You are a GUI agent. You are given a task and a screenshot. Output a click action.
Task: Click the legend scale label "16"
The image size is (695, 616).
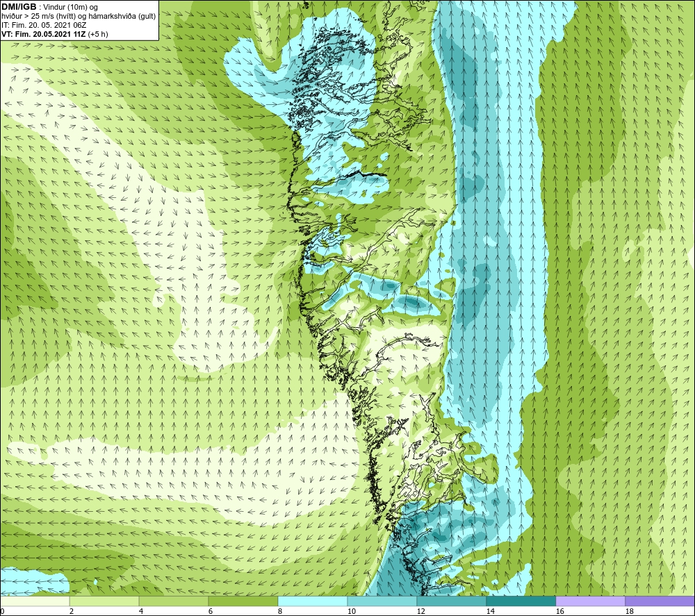pyautogui.click(x=559, y=612)
